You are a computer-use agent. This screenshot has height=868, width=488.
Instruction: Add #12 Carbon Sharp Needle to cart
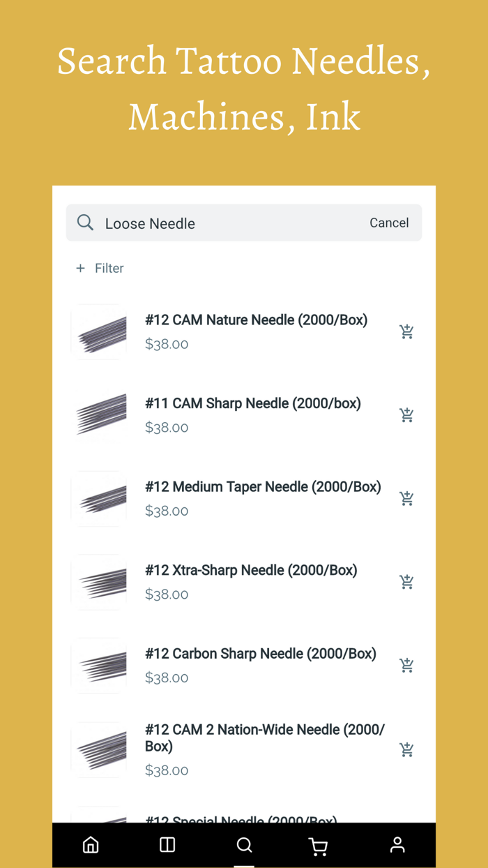point(406,665)
